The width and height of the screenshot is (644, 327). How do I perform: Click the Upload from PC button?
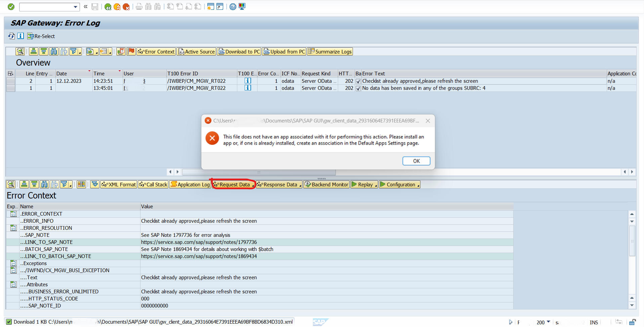click(x=284, y=51)
